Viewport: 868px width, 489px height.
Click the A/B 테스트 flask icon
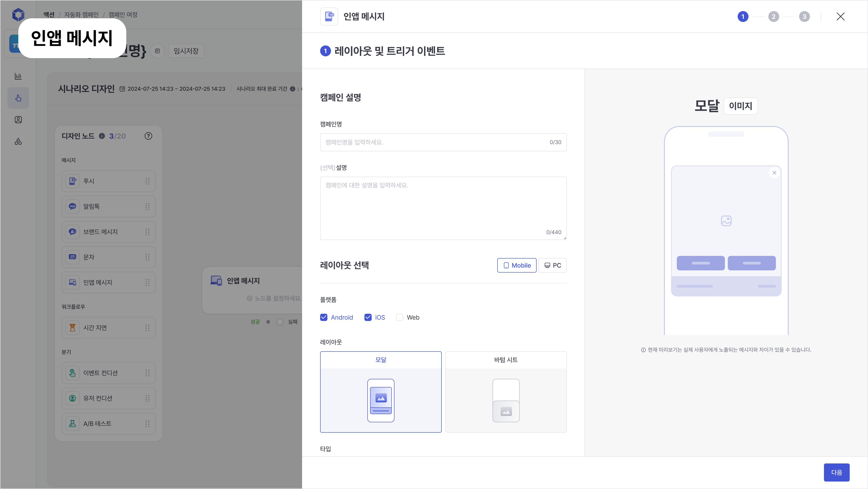73,424
